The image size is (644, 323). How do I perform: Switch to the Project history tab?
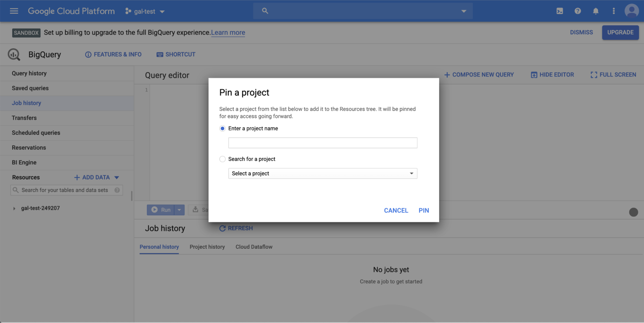coord(207,247)
